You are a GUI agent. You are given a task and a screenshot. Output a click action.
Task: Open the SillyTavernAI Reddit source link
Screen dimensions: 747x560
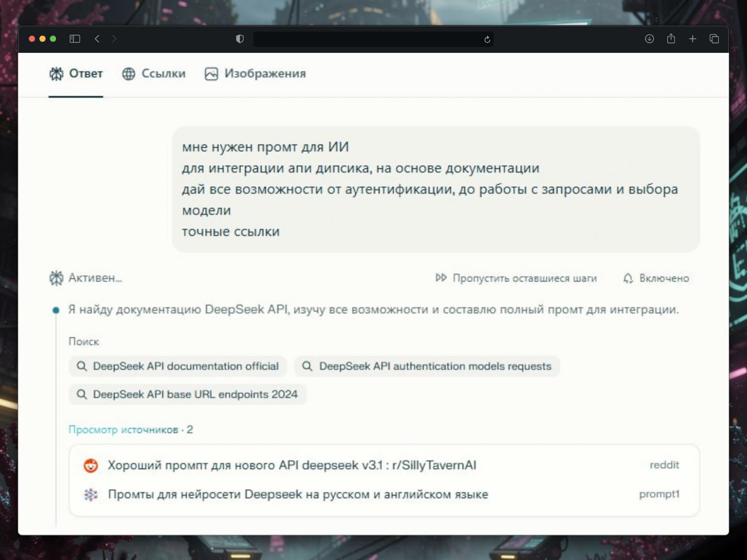[292, 465]
